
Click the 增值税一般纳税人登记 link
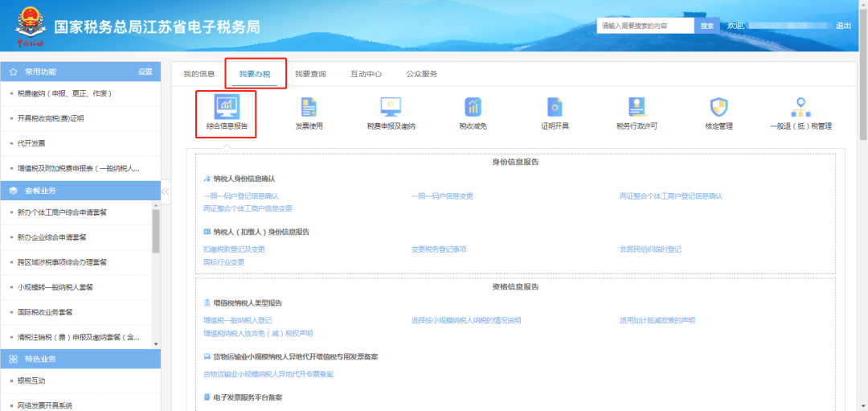(x=237, y=320)
